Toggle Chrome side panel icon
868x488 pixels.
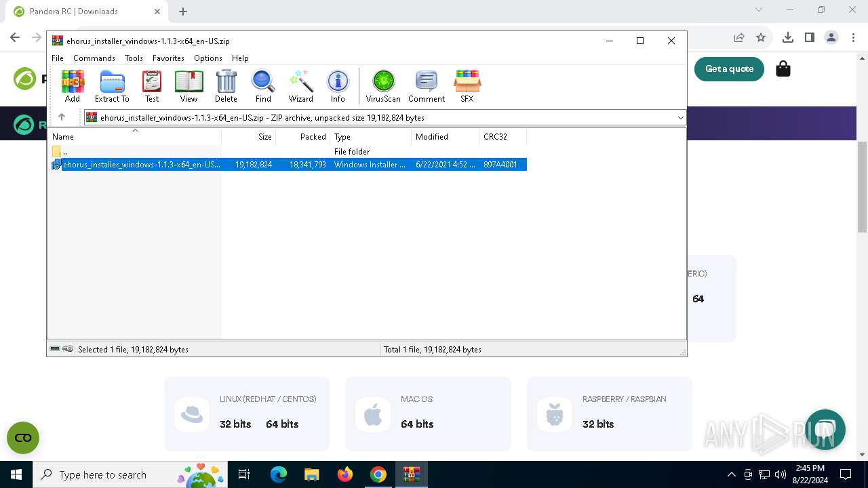(x=810, y=37)
